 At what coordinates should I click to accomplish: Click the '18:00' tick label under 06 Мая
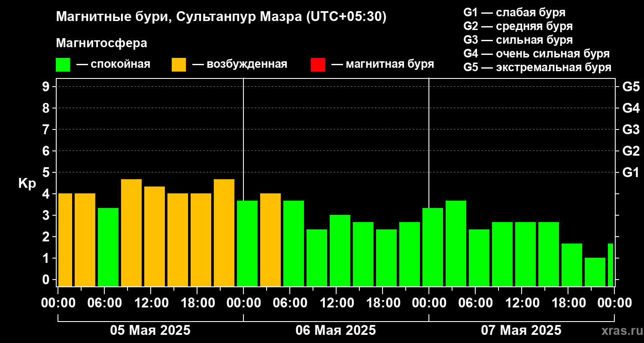click(x=383, y=303)
